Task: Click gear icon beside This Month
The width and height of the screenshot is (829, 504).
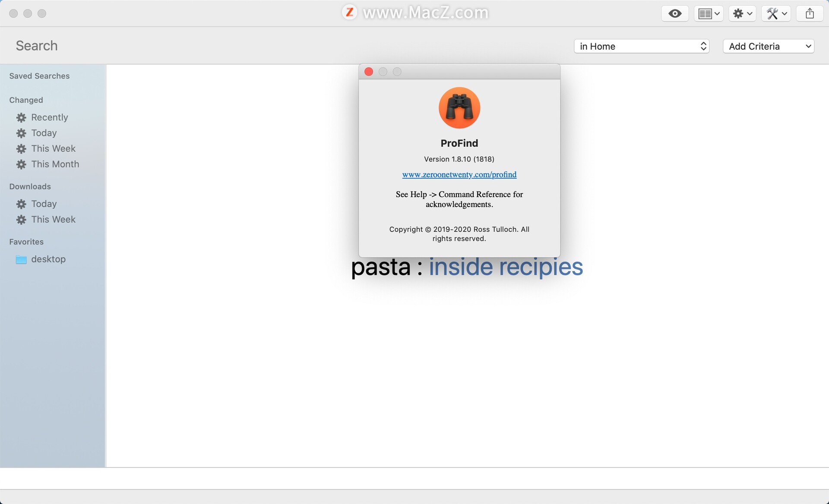Action: [21, 164]
